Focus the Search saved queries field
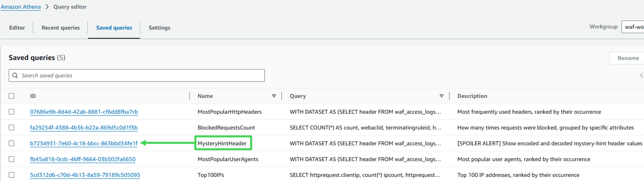Viewport: 644px width, 182px height. [140, 75]
